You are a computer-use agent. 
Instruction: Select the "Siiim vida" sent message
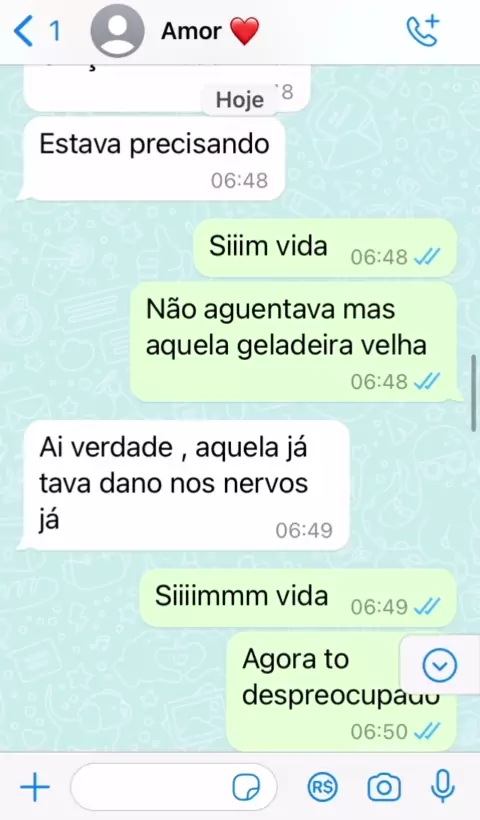325,248
